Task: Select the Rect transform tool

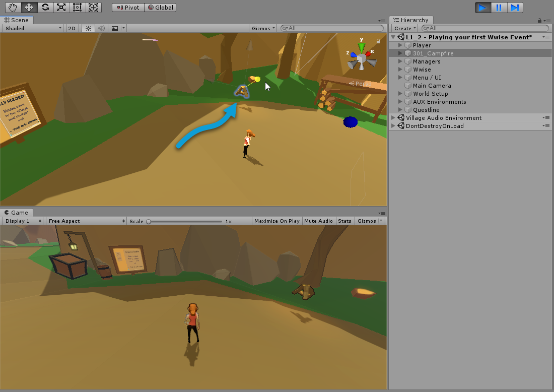Action: pos(77,8)
